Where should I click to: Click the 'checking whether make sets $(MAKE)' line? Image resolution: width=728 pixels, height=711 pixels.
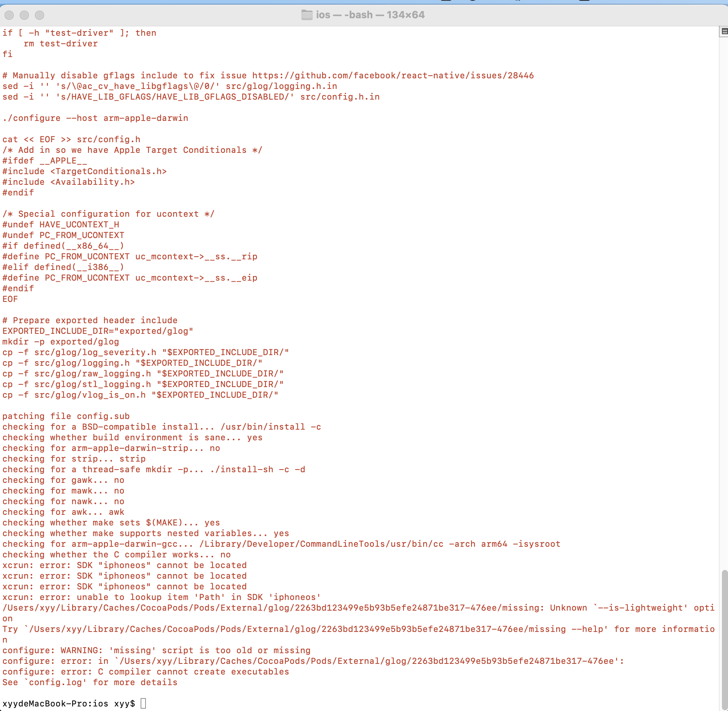[x=111, y=522]
